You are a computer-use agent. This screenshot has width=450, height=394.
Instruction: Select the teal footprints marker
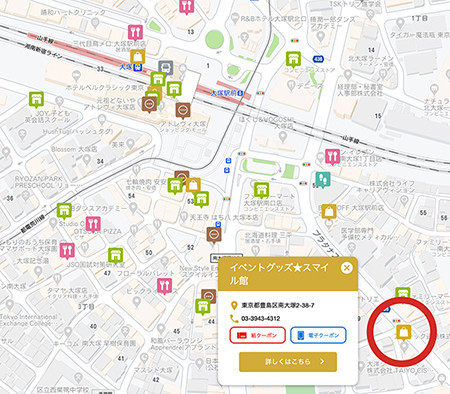[x=323, y=180]
